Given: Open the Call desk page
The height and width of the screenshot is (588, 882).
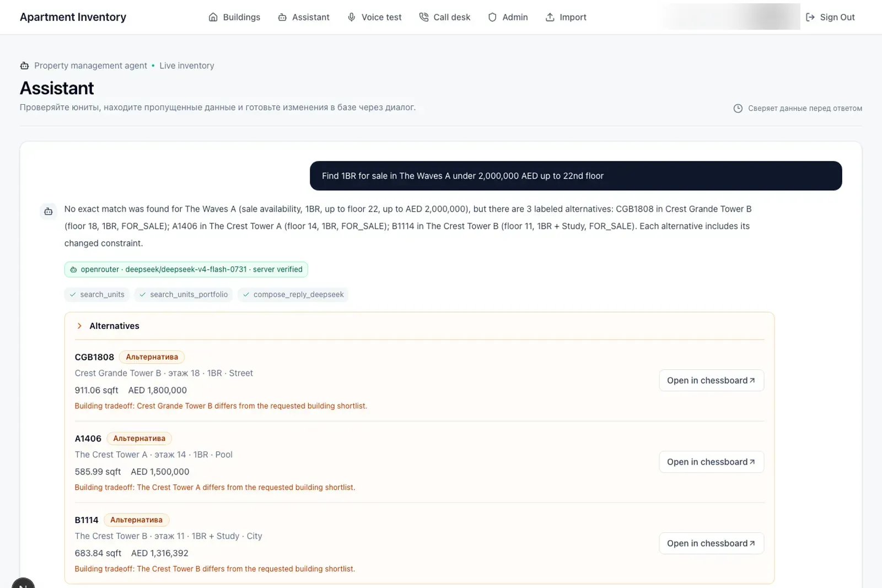Looking at the screenshot, I should coord(445,17).
